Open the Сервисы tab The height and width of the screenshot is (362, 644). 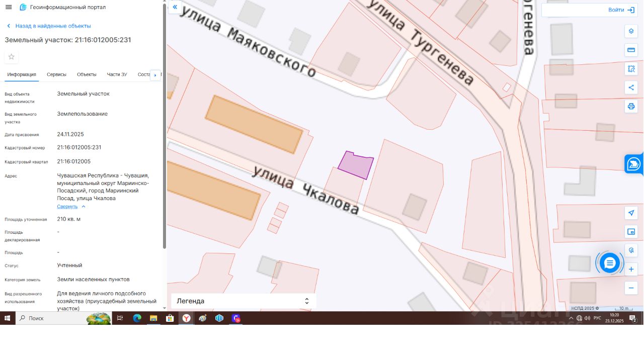[56, 74]
